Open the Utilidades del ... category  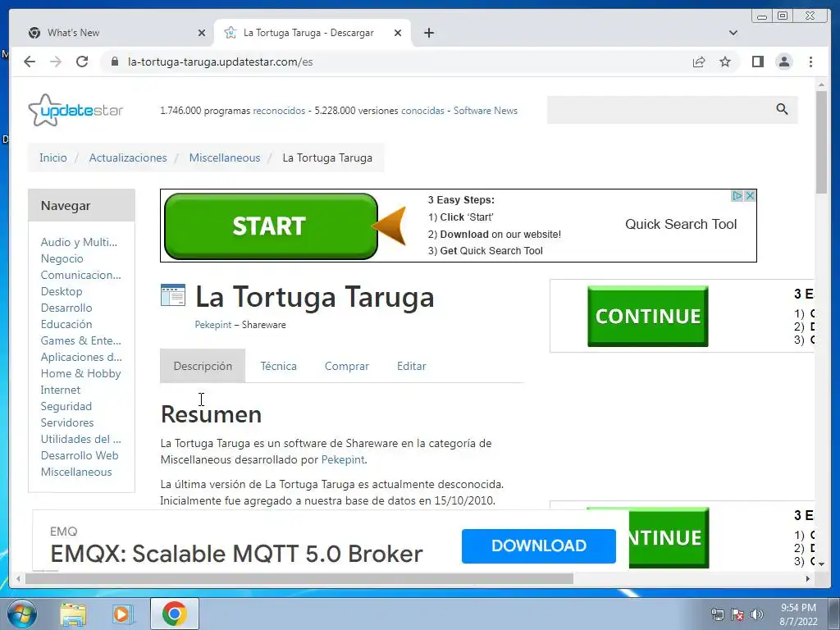(x=81, y=439)
